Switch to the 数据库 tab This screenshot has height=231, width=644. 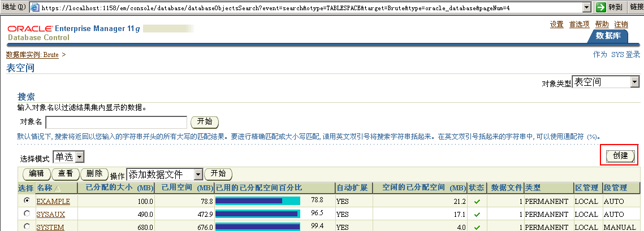608,36
